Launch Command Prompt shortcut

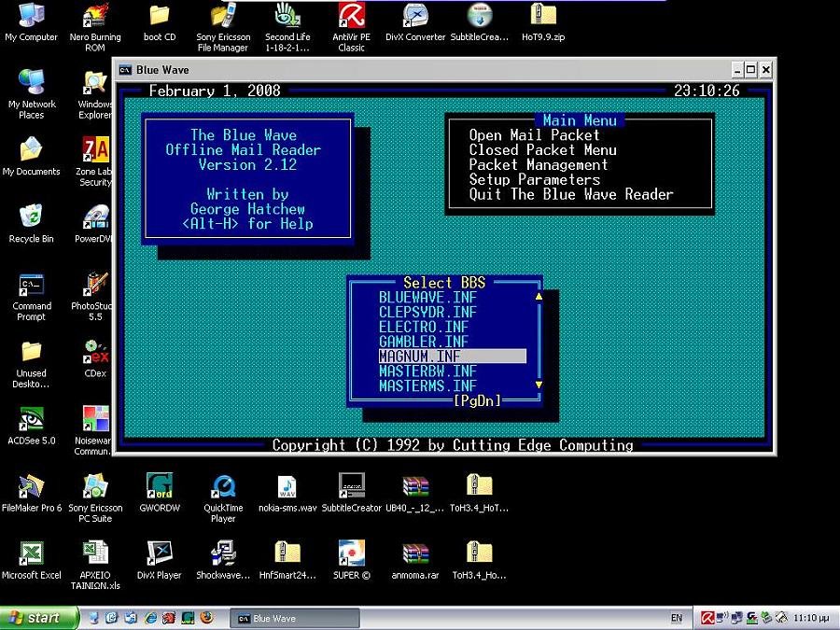pyautogui.click(x=32, y=296)
